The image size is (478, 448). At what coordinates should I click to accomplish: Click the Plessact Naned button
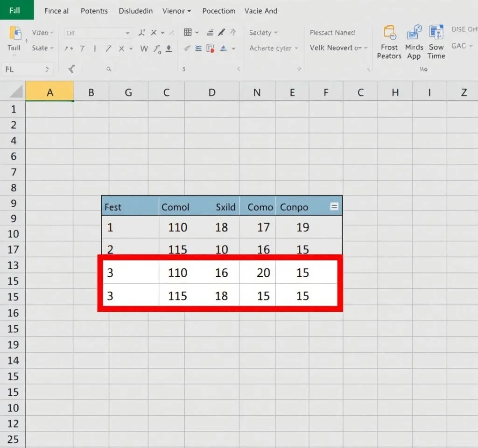[x=332, y=33]
